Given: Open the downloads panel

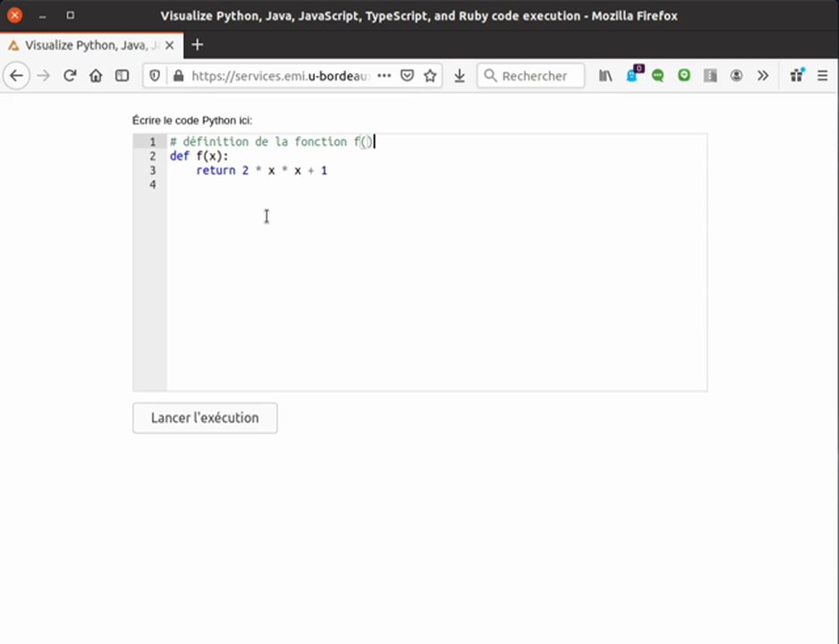Looking at the screenshot, I should tap(459, 76).
